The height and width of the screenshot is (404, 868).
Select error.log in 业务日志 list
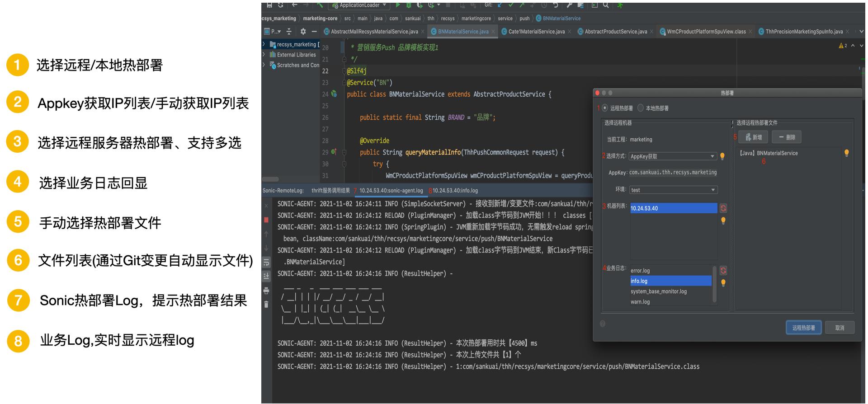[671, 271]
